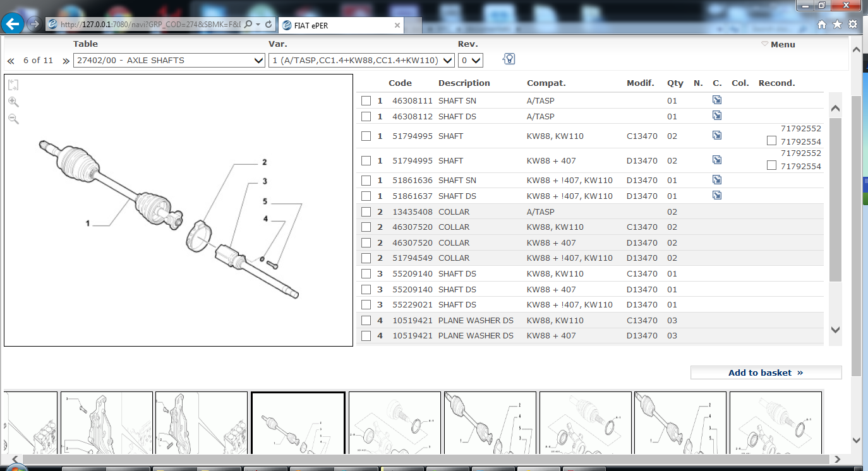Open the Table dropdown 27402/00 - AXLE SHAFTS
Image resolution: width=868 pixels, height=471 pixels.
click(x=169, y=61)
